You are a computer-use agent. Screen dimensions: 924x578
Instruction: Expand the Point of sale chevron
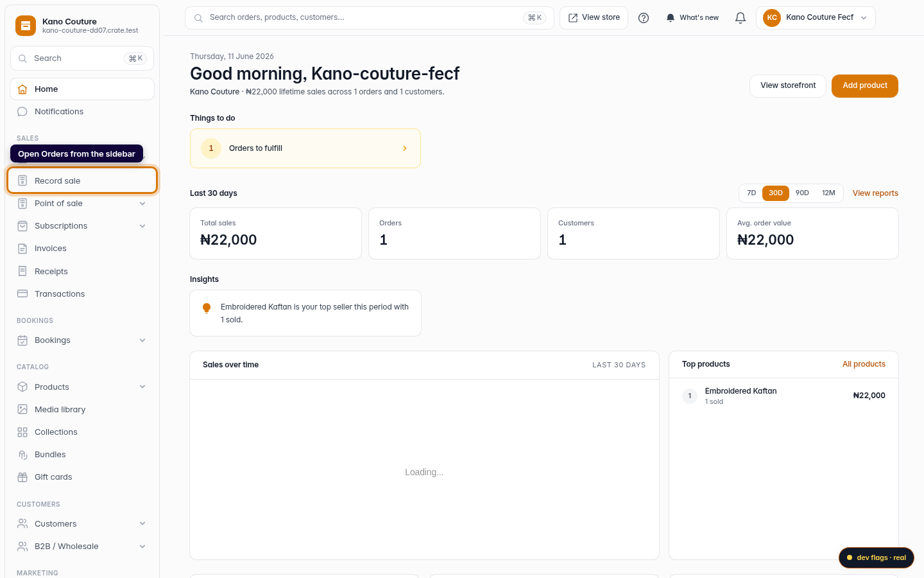142,204
